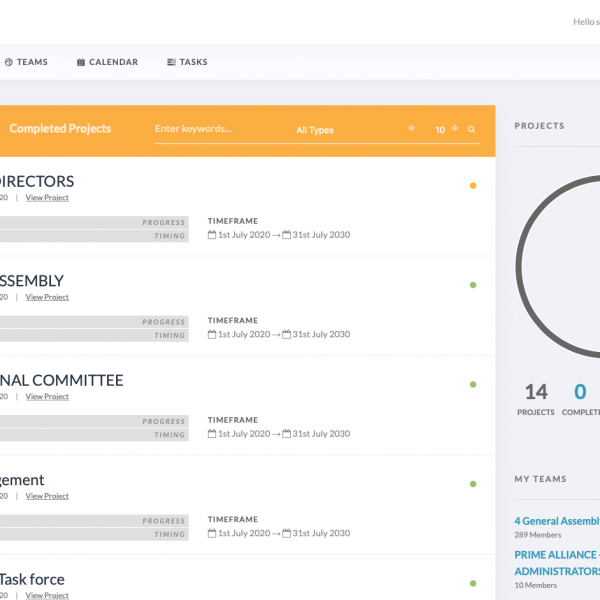This screenshot has height=600, width=600.
Task: Open View Project link under Task force
Action: pyautogui.click(x=47, y=595)
